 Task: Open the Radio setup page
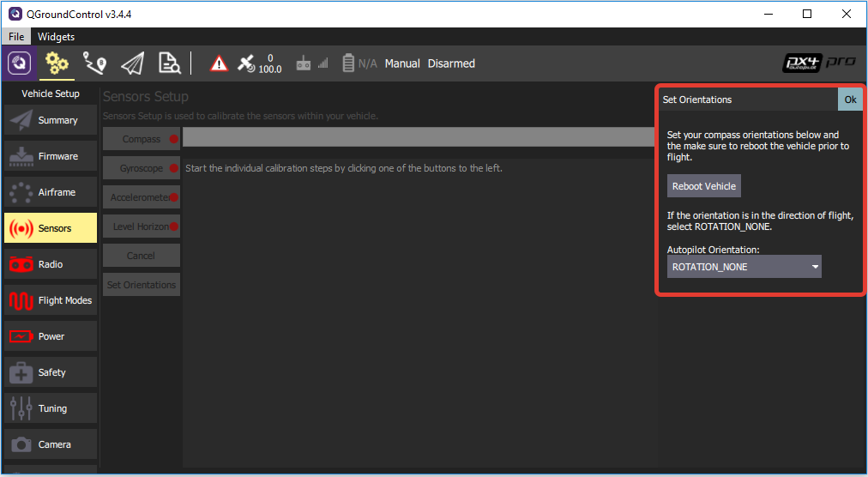point(51,264)
